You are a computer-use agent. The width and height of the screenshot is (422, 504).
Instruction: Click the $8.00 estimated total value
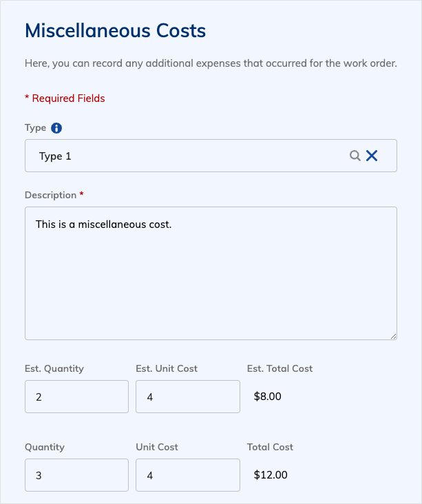(x=267, y=397)
